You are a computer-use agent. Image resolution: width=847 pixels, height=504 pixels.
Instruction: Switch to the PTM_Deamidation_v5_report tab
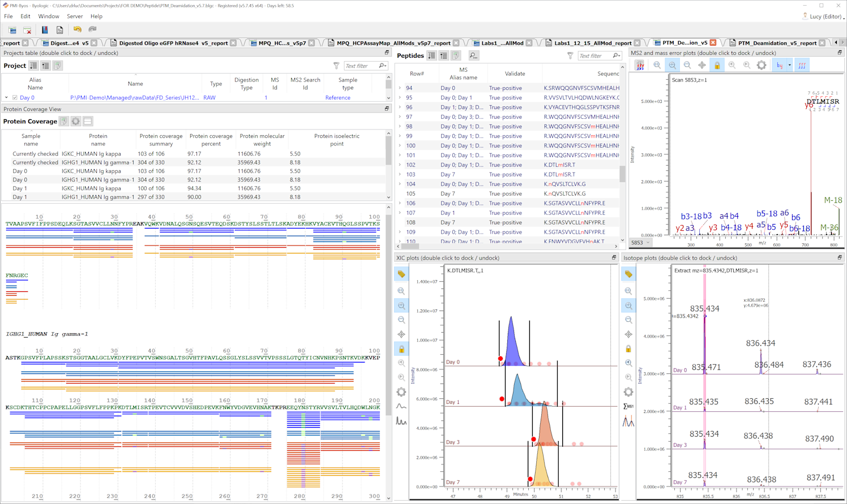pos(777,43)
